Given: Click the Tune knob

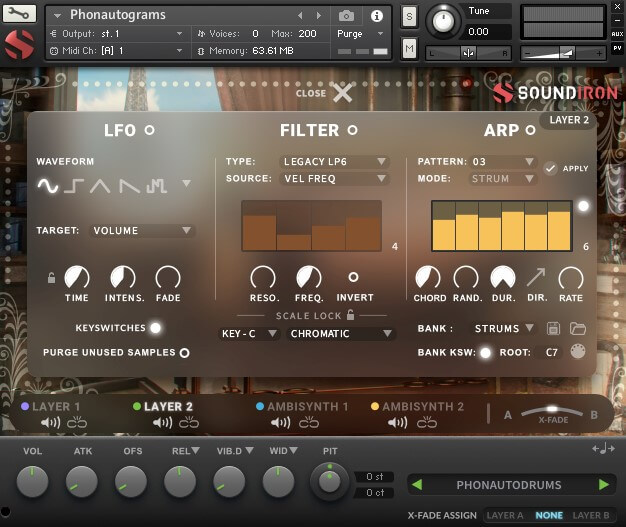Looking at the screenshot, I should pyautogui.click(x=443, y=21).
